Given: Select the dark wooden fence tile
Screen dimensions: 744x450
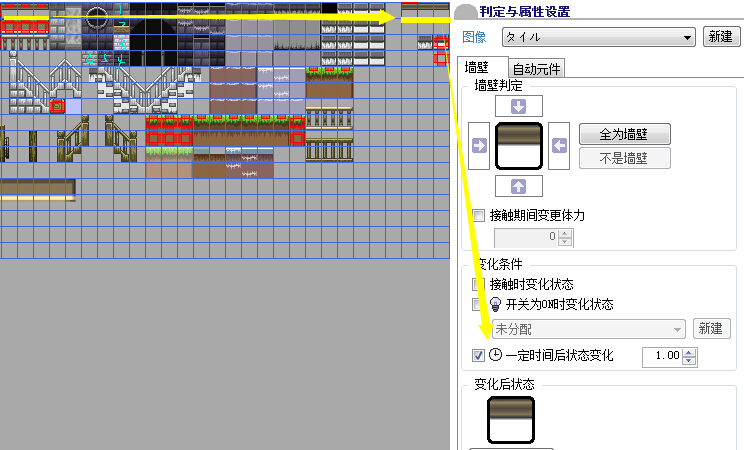Looking at the screenshot, I should coord(329,150).
